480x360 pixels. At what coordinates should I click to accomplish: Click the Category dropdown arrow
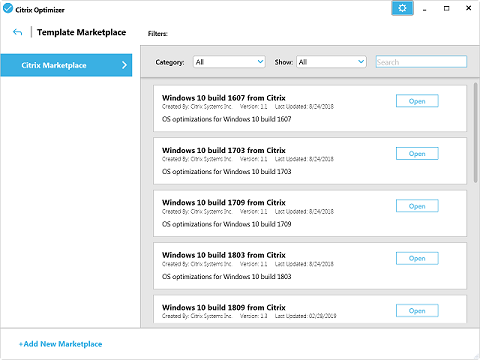[260, 62]
